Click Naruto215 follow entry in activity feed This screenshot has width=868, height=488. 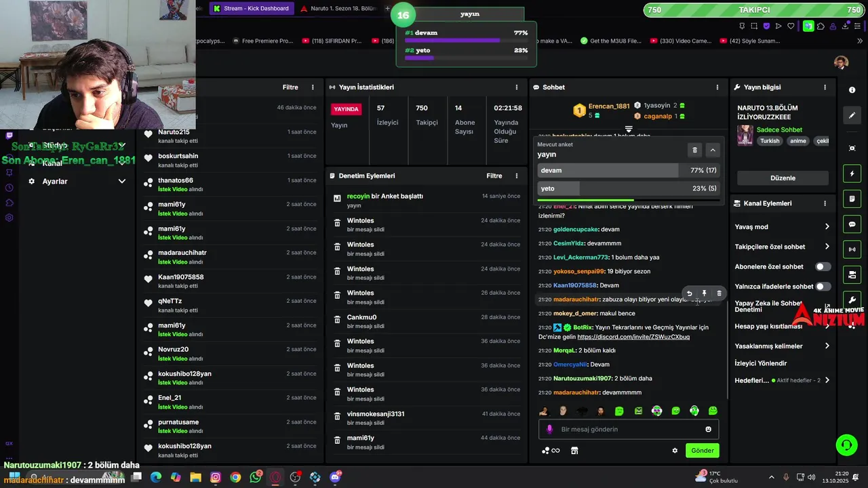(230, 136)
